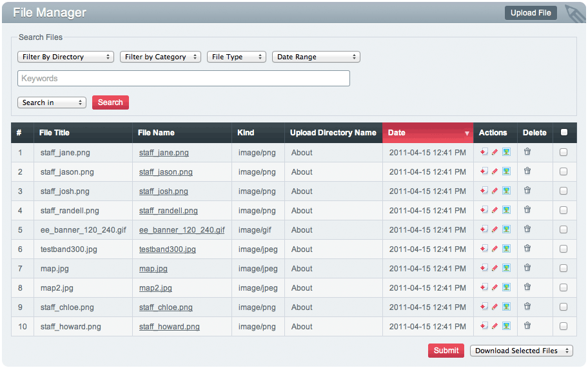Screen dimensions: 588x368
Task: Edit staff_randell.png with the pencil icon
Action: [x=495, y=210]
